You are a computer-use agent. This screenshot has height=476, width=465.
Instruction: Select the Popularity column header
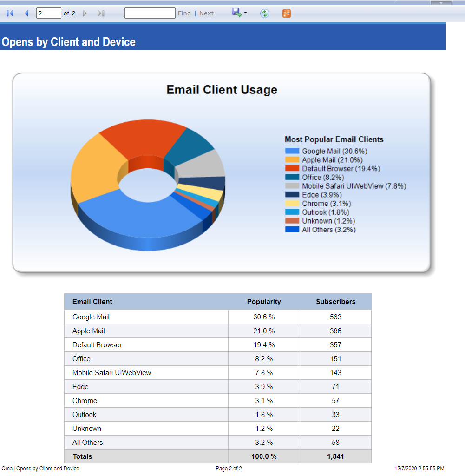(264, 302)
